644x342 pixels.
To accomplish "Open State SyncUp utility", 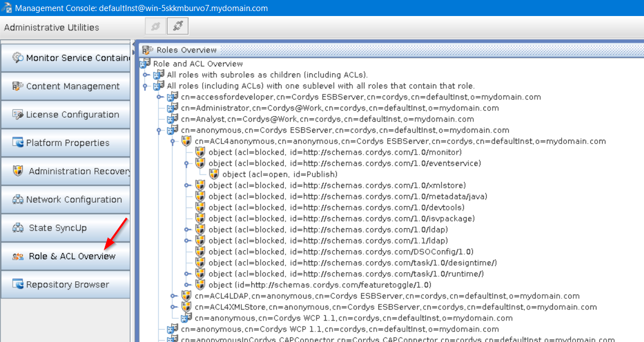I will (66, 228).
